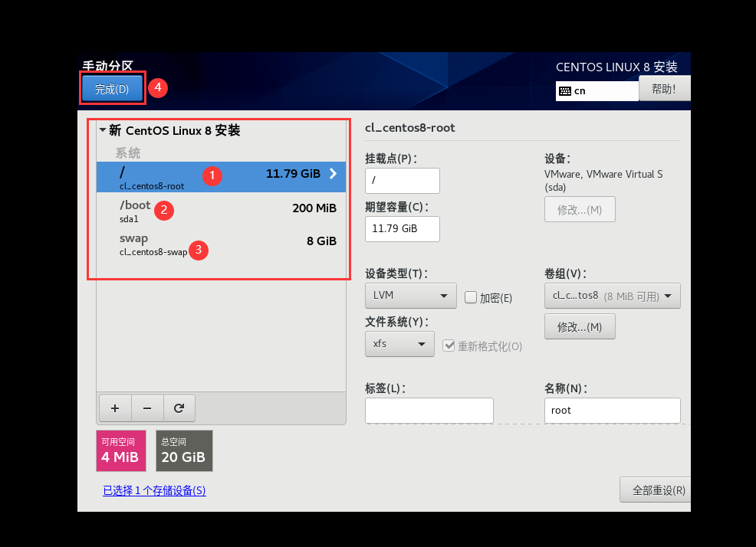Image resolution: width=756 pixels, height=547 pixels.
Task: Click the keyboard layout icon next to cn
Action: 565,91
